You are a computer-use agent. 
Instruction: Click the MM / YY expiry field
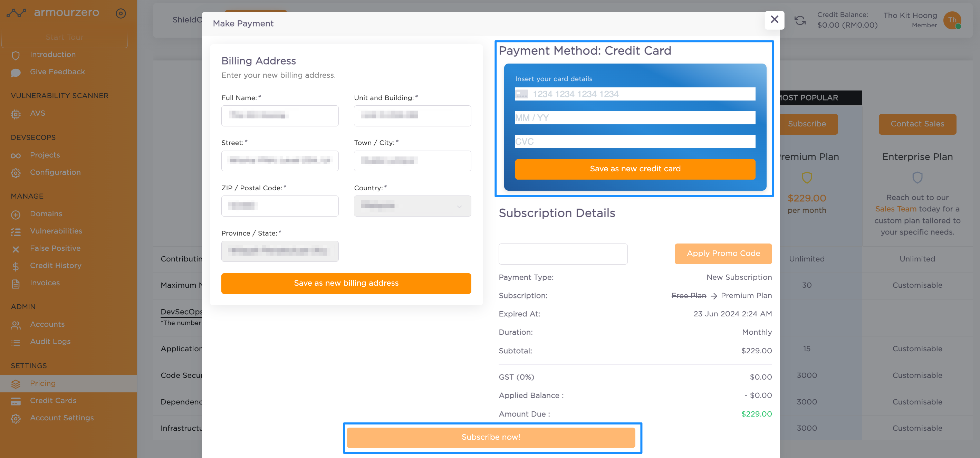click(635, 117)
